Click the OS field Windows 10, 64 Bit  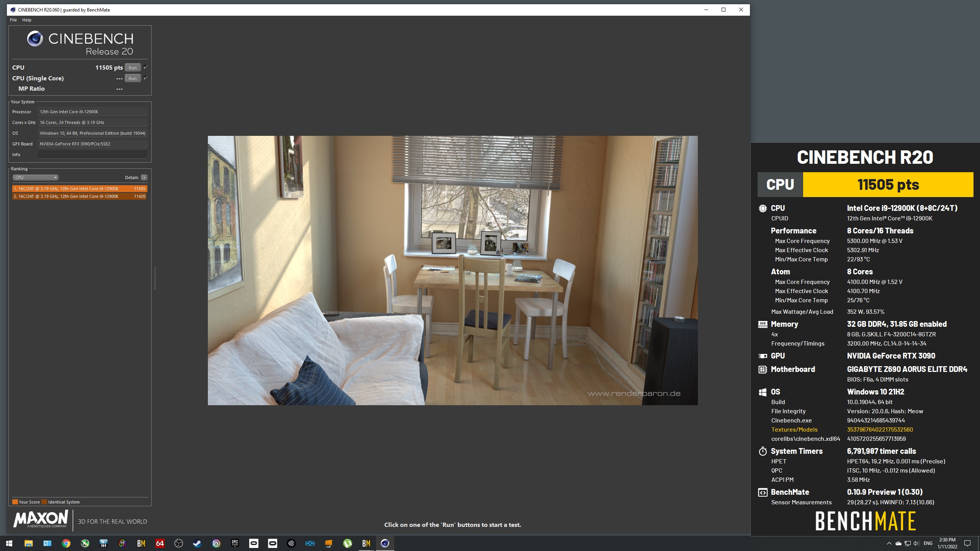click(93, 133)
